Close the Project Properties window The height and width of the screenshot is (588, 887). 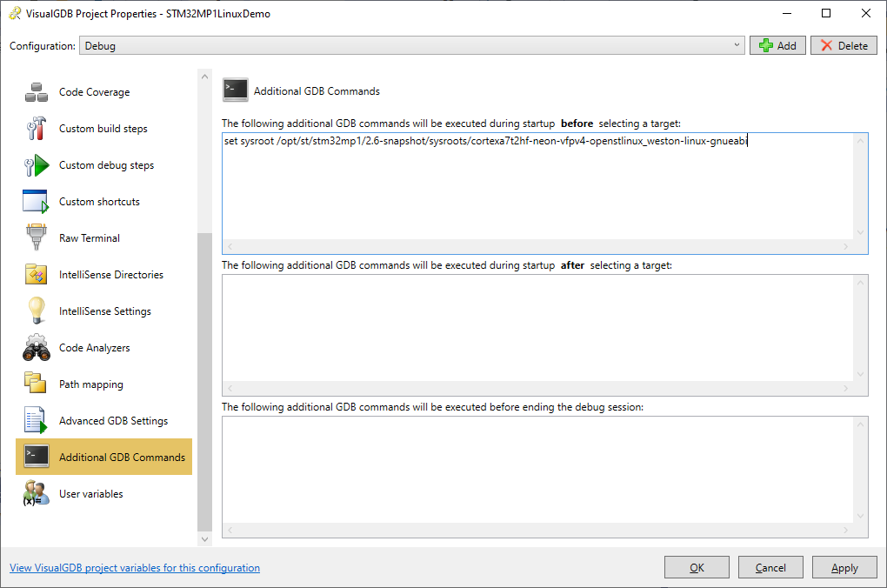coord(866,13)
